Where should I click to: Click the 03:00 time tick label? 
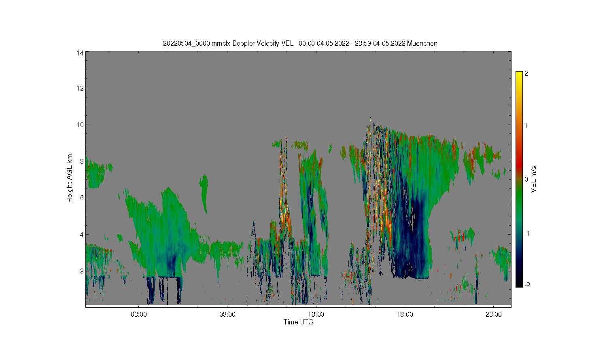[x=139, y=314]
